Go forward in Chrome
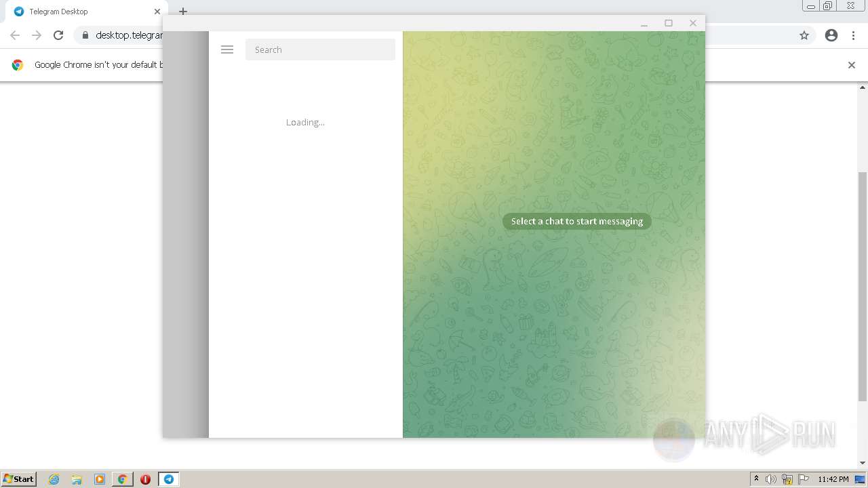 (x=37, y=35)
